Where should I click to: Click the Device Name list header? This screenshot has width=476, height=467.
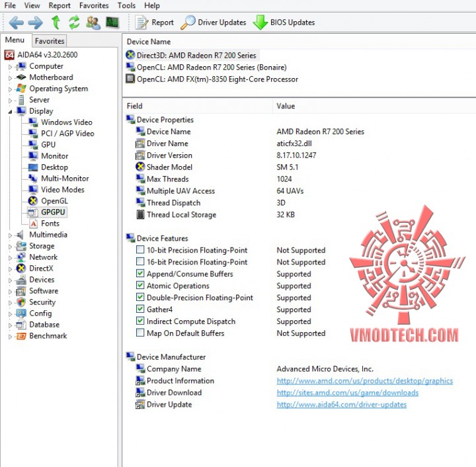(x=299, y=42)
